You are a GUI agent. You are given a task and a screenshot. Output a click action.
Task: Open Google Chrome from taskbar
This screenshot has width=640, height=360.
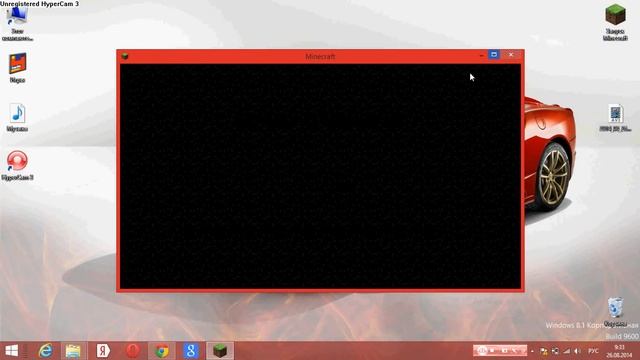(162, 351)
